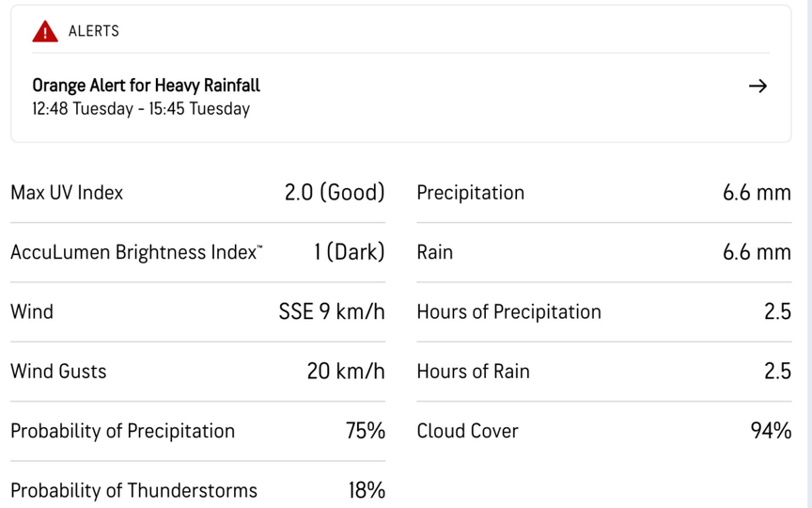Click the ALERTS header label
The width and height of the screenshot is (812, 508).
coord(94,31)
